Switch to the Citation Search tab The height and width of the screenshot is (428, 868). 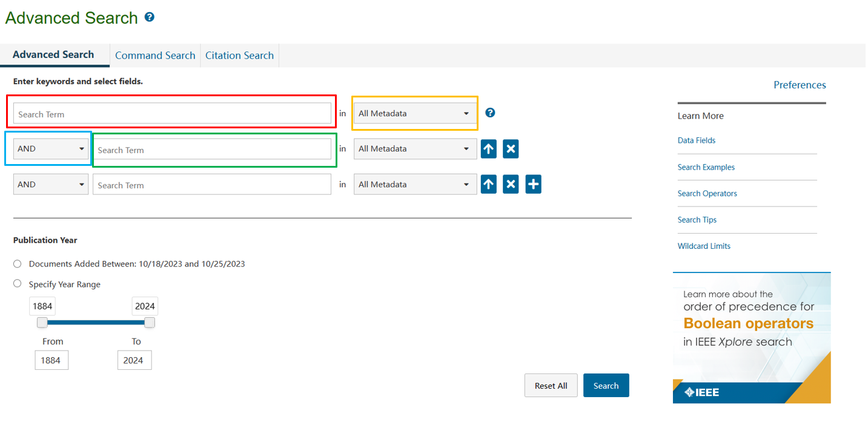pyautogui.click(x=239, y=55)
